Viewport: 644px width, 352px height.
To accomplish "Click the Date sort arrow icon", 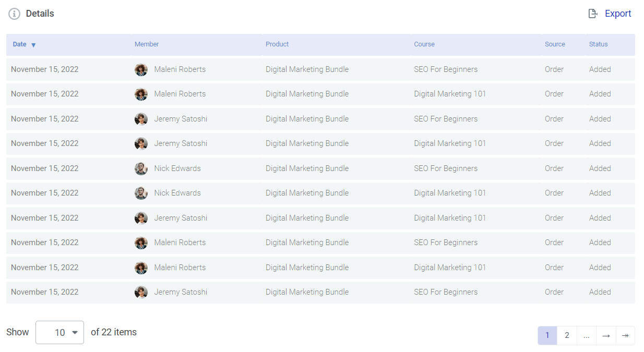I will (x=33, y=45).
